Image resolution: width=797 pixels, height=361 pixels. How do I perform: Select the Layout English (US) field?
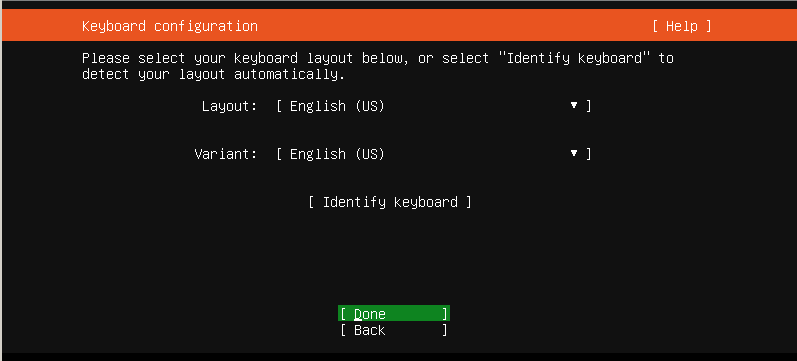(434, 106)
